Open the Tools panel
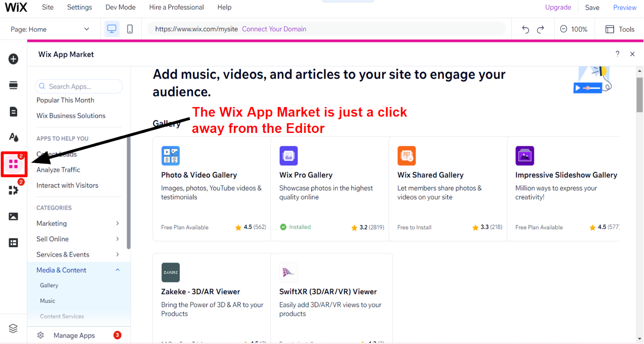This screenshot has width=644, height=344. click(620, 29)
